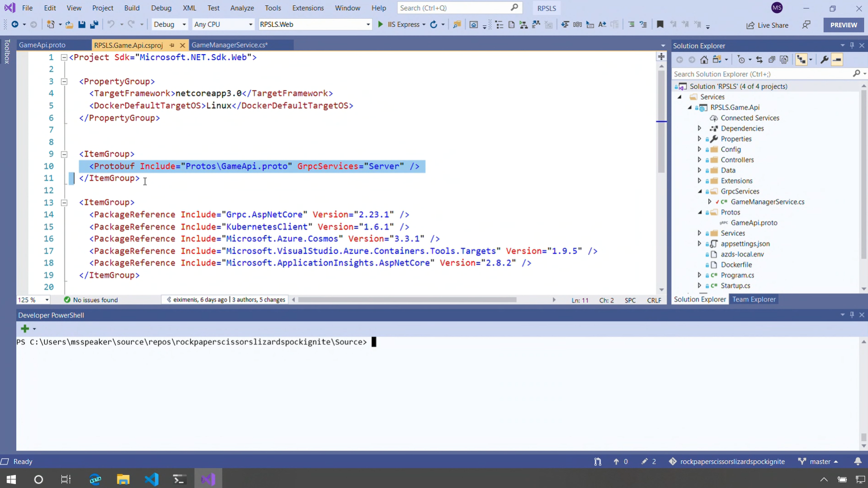Collapse the ItemGroup block at line 13
868x488 pixels.
click(64, 203)
